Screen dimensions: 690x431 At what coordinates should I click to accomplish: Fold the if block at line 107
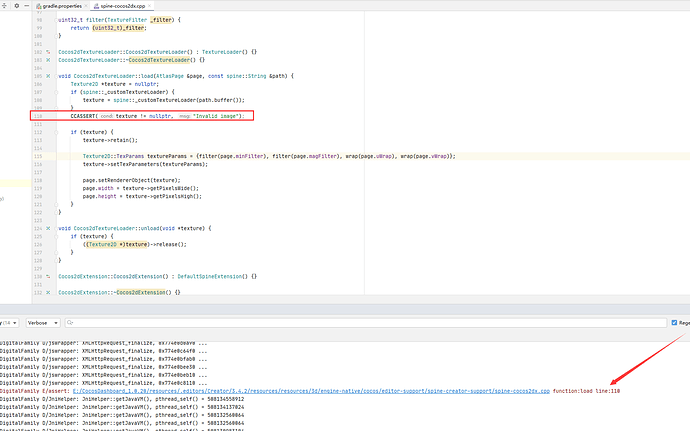pyautogui.click(x=56, y=92)
